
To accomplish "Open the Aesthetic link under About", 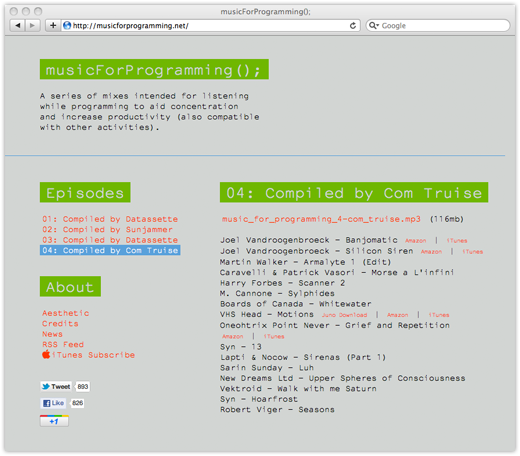I will point(66,313).
